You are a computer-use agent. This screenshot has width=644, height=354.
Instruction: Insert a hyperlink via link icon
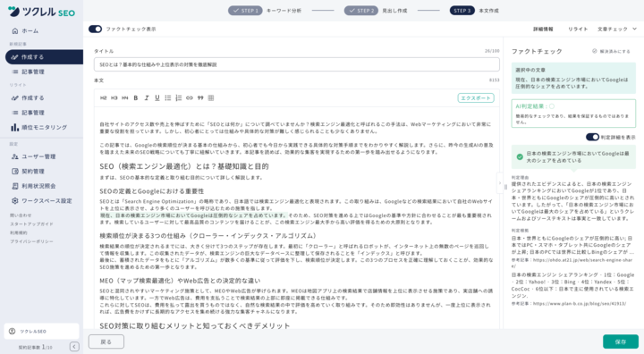point(190,97)
